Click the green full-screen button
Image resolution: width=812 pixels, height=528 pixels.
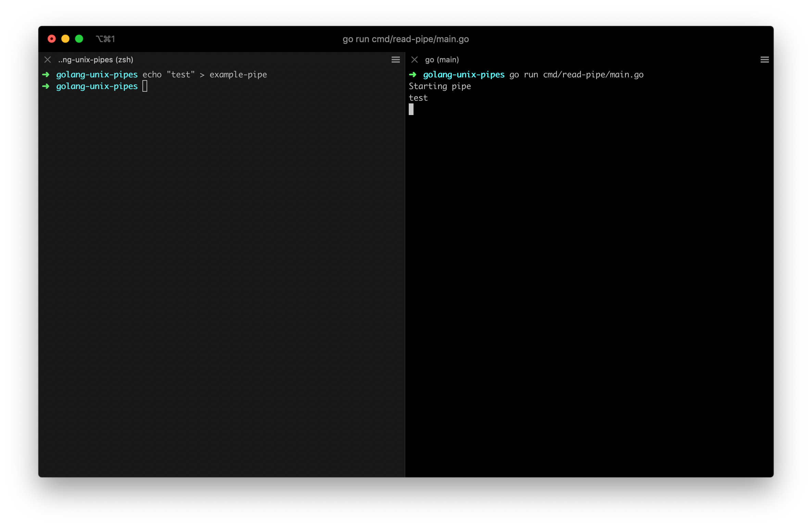pyautogui.click(x=79, y=39)
